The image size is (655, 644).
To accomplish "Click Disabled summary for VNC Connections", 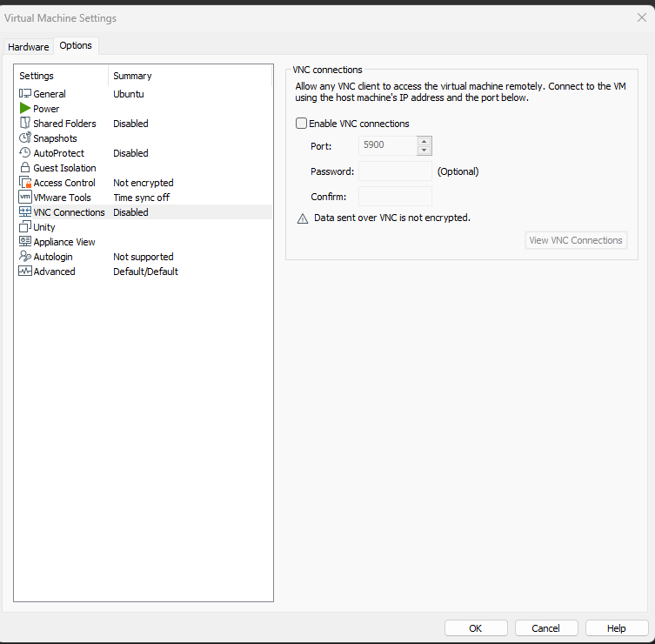I will coord(130,212).
